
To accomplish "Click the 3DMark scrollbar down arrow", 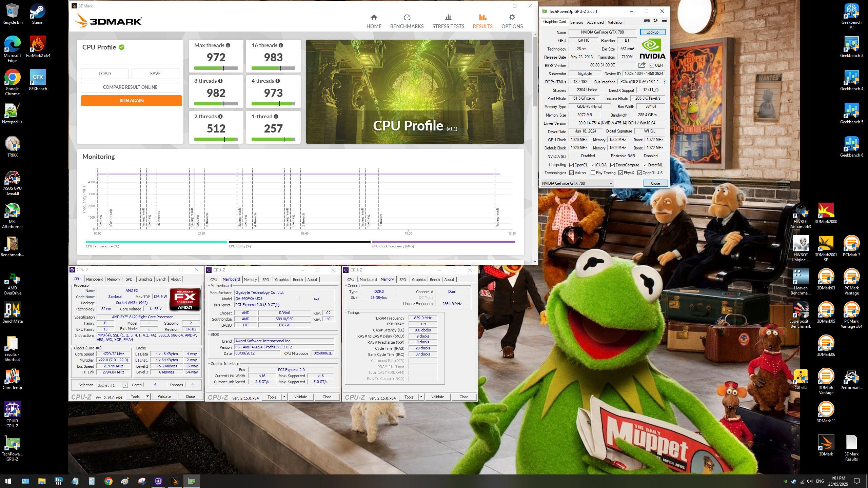I will click(x=535, y=262).
